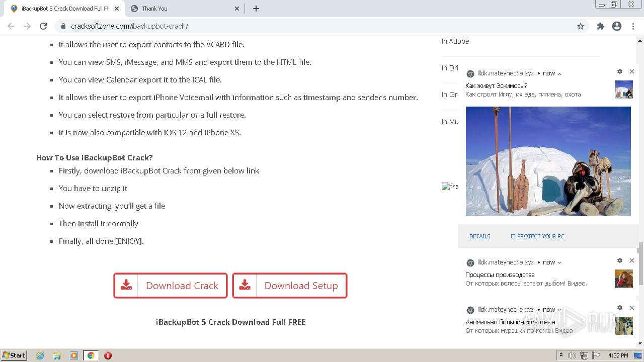This screenshot has width=644, height=362.
Task: Expand the Аномально большие животные notification chevron
Action: (x=559, y=310)
